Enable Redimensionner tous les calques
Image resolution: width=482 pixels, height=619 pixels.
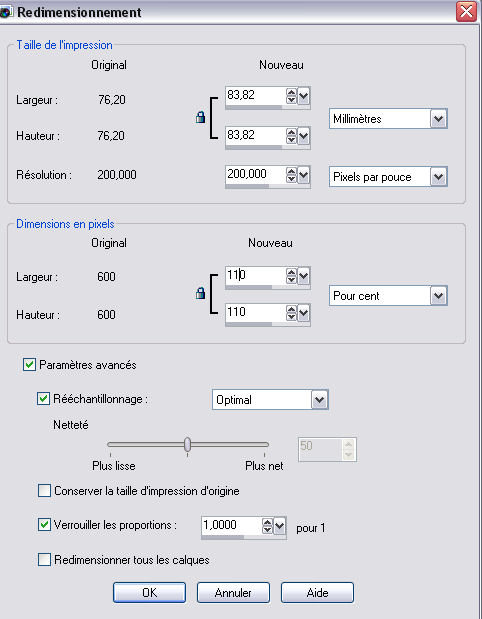point(44,559)
